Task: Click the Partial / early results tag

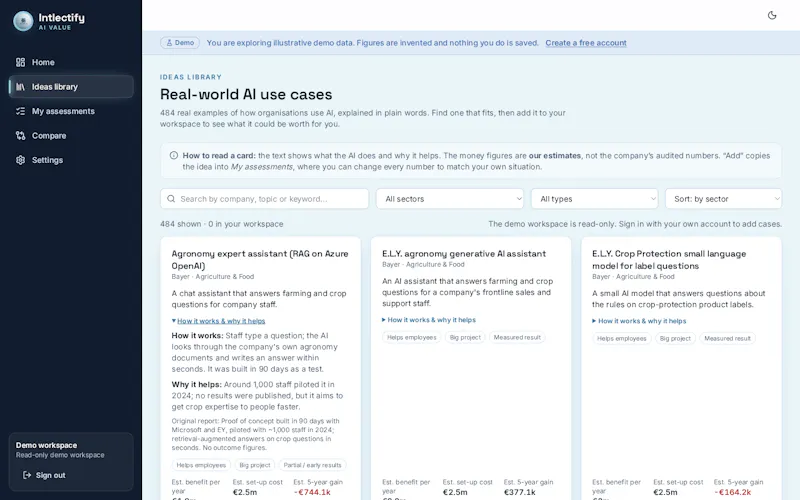Action: coord(312,465)
